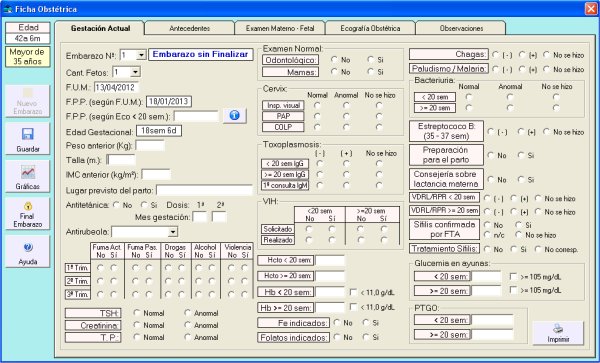Select Folatos indicados No option
Screen dimensions: 600x363
tap(337, 337)
